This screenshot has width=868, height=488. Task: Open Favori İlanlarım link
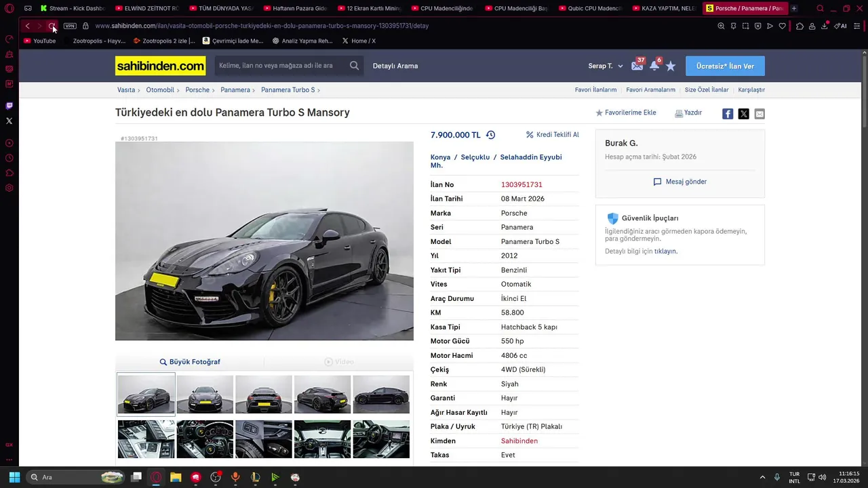click(595, 89)
